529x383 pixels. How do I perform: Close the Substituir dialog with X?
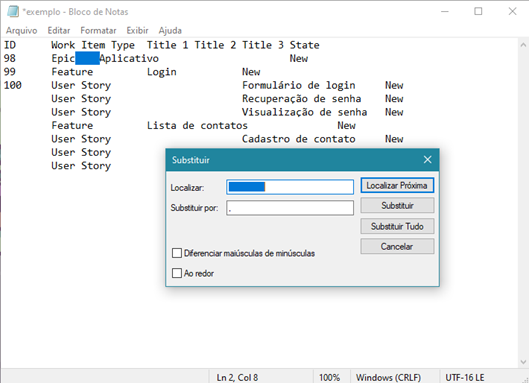pyautogui.click(x=427, y=160)
